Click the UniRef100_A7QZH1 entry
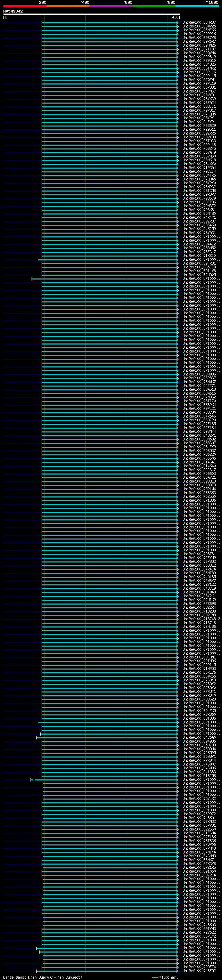Viewport: 222px width, 980px height. click(x=199, y=80)
